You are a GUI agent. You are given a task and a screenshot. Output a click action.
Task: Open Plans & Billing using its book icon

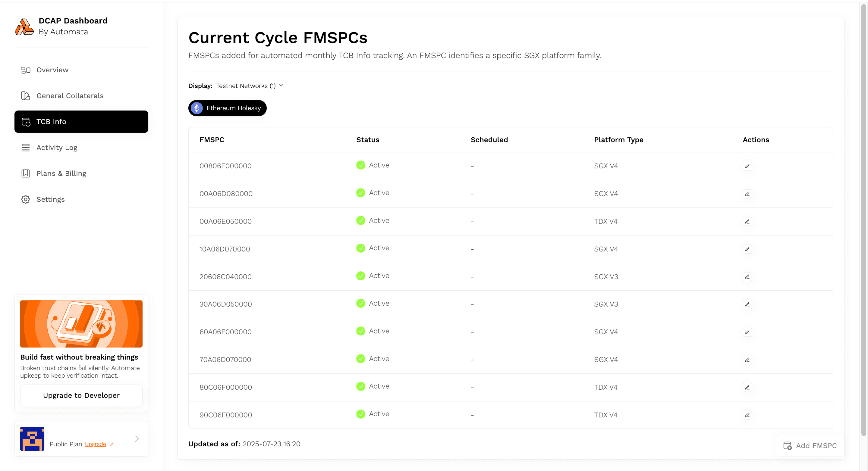[x=26, y=173]
